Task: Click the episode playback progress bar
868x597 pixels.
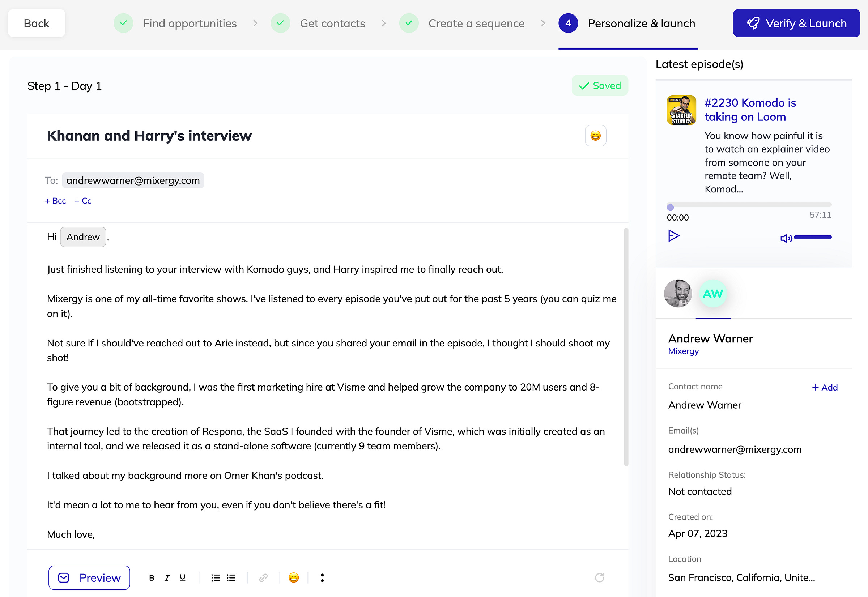Action: [x=749, y=205]
